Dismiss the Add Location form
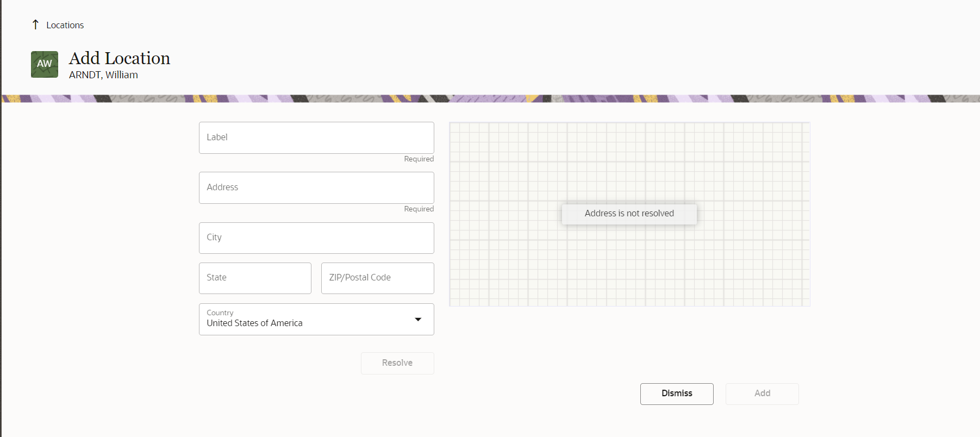The width and height of the screenshot is (980, 437). point(677,394)
